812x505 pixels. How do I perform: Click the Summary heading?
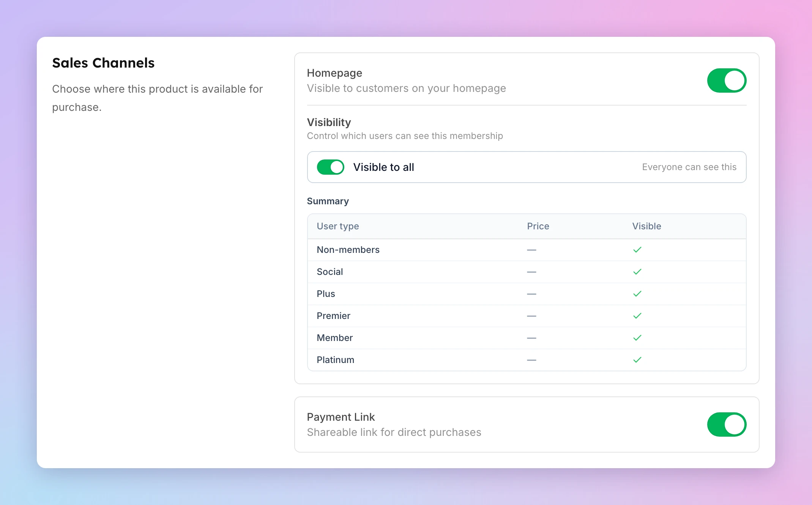pyautogui.click(x=328, y=201)
